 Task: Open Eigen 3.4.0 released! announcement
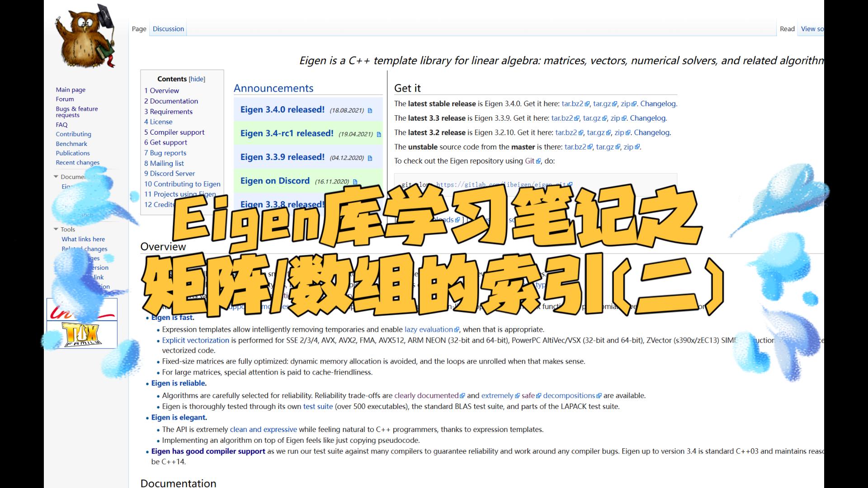(x=283, y=110)
